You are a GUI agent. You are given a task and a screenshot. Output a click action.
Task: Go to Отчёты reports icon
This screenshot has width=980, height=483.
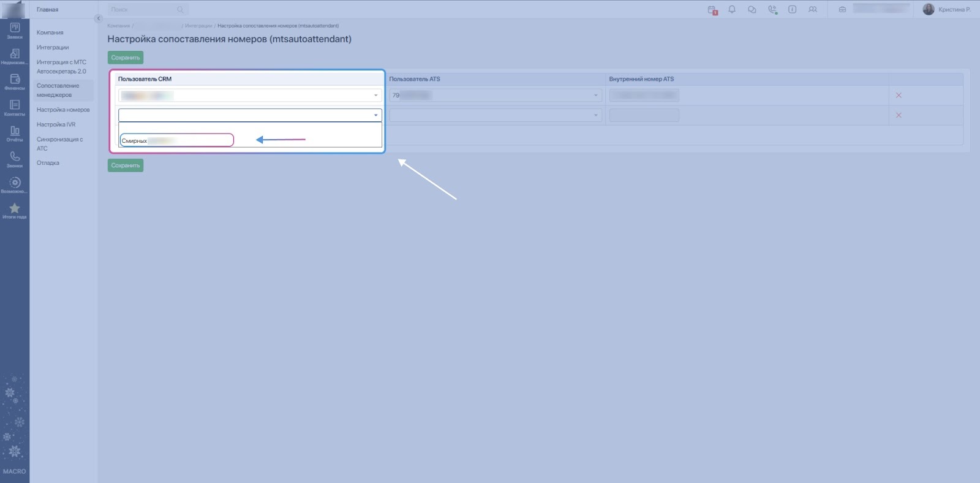tap(15, 133)
